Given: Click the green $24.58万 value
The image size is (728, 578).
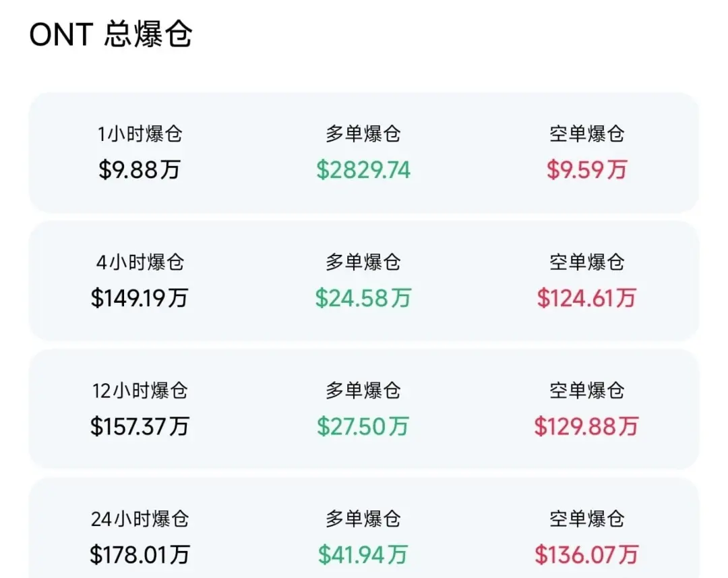Looking at the screenshot, I should [363, 297].
